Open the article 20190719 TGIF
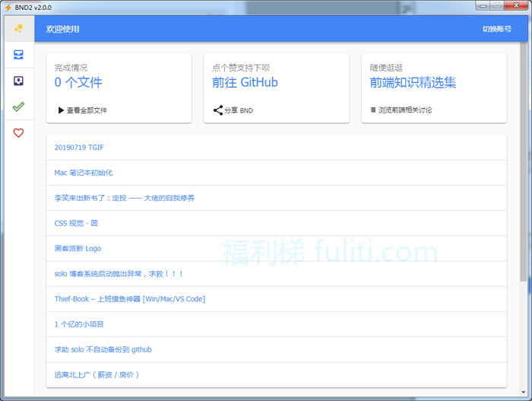This screenshot has width=532, height=401. click(78, 148)
